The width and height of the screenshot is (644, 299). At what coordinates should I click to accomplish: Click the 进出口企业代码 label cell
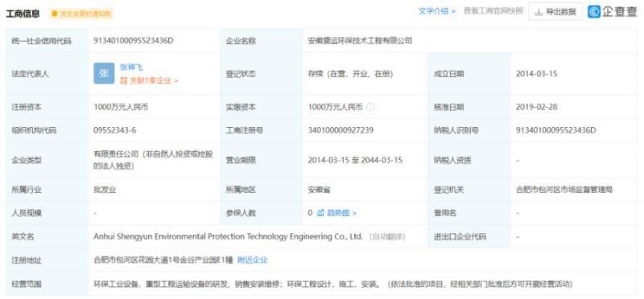click(x=469, y=236)
